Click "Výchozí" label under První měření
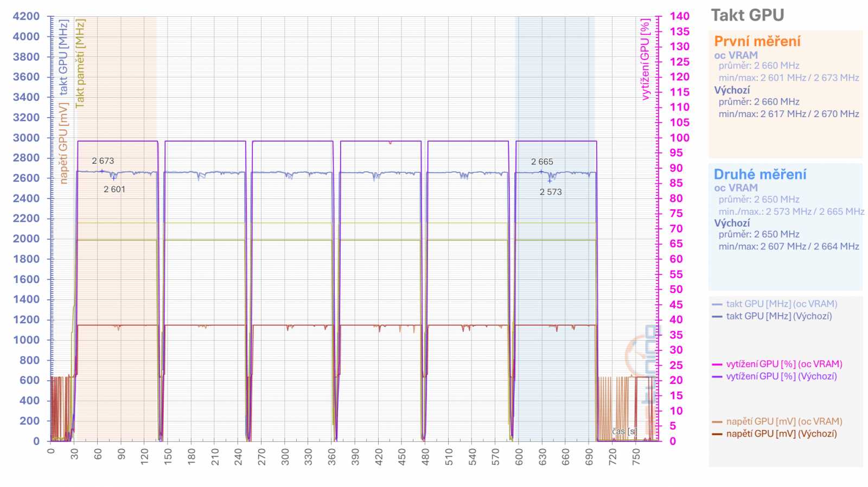 click(x=732, y=90)
